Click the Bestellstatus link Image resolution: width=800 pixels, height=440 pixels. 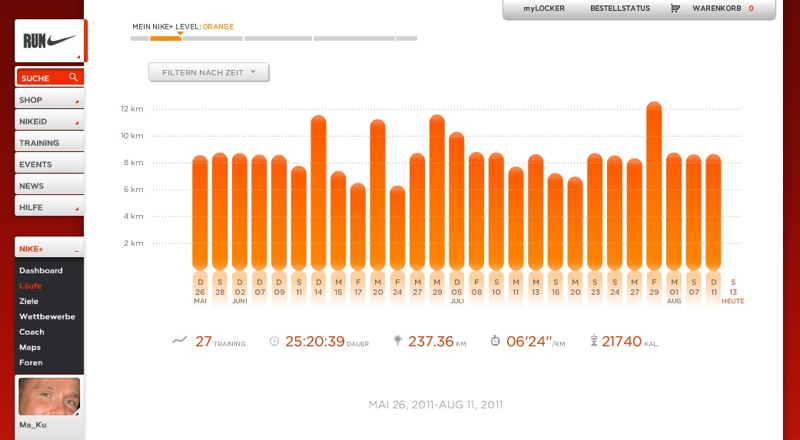click(619, 8)
